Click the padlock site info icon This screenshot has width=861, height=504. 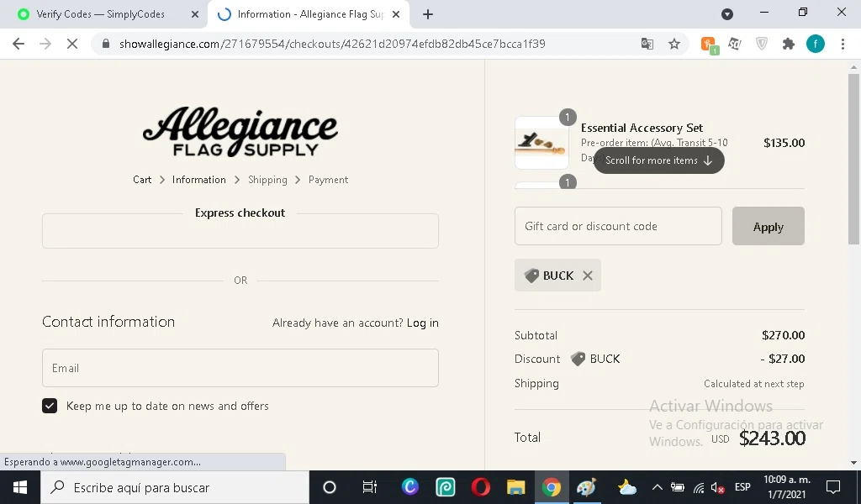coord(106,44)
